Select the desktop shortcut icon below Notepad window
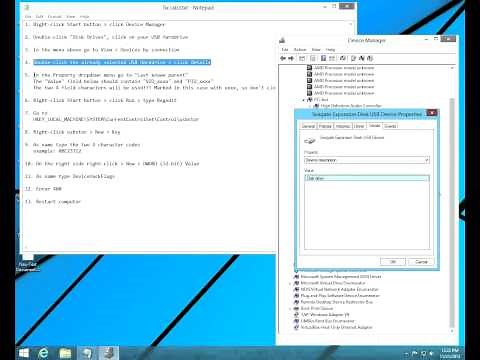Screen dimensions: 480x360 [x=28, y=263]
